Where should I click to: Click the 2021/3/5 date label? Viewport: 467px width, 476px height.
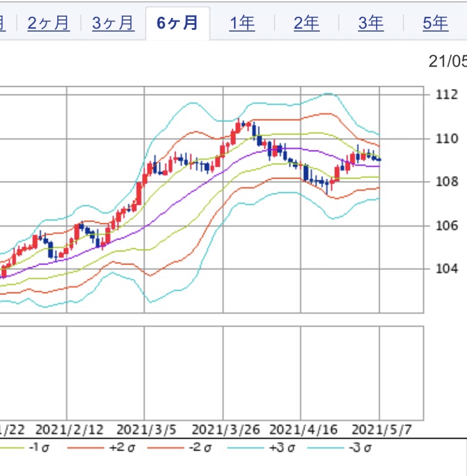click(146, 430)
